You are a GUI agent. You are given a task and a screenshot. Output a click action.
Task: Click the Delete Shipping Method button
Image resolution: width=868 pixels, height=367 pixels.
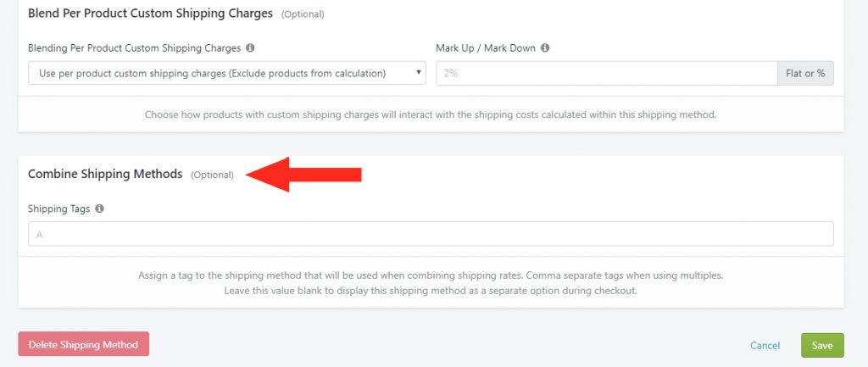tap(84, 344)
